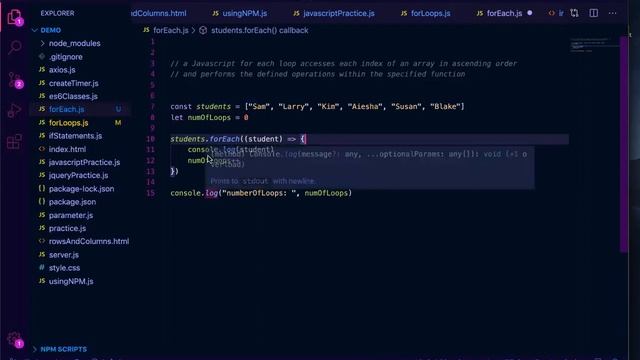Viewport: 640px width, 360px height.
Task: Open the Extensions view
Action: click(15, 142)
